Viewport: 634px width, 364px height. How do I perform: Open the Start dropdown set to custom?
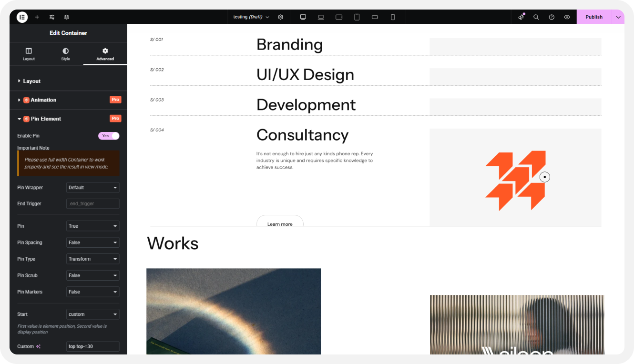(x=93, y=314)
